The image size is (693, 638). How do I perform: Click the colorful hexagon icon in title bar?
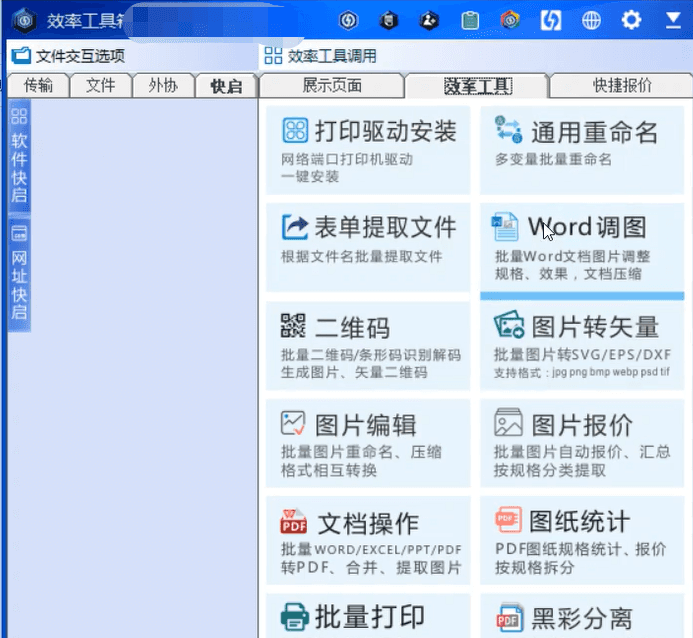coord(510,20)
